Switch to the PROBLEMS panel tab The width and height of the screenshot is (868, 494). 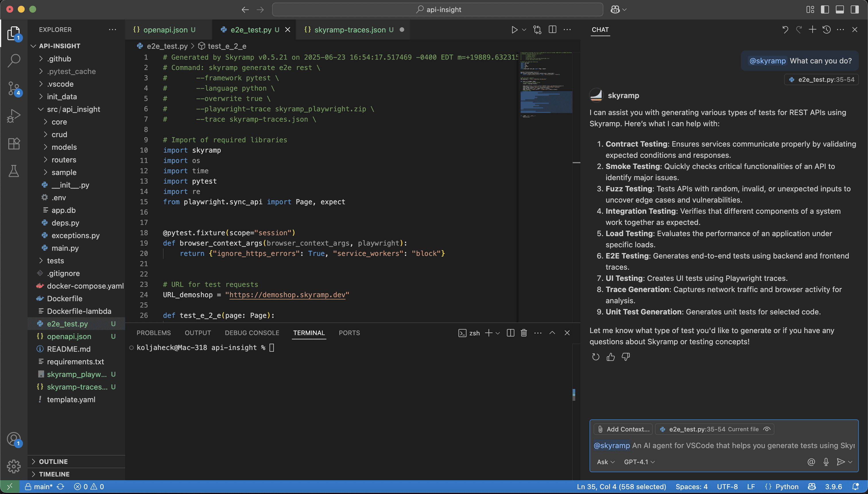(x=154, y=333)
